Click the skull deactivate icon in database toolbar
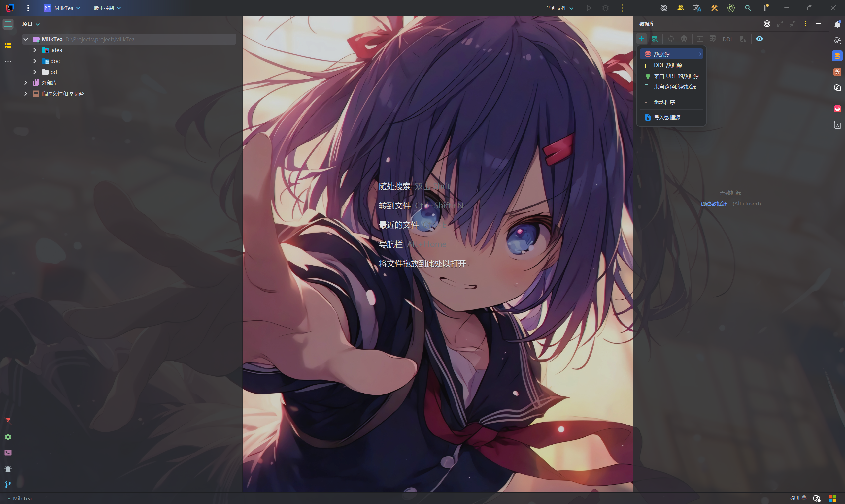Image resolution: width=845 pixels, height=504 pixels. coord(684,39)
